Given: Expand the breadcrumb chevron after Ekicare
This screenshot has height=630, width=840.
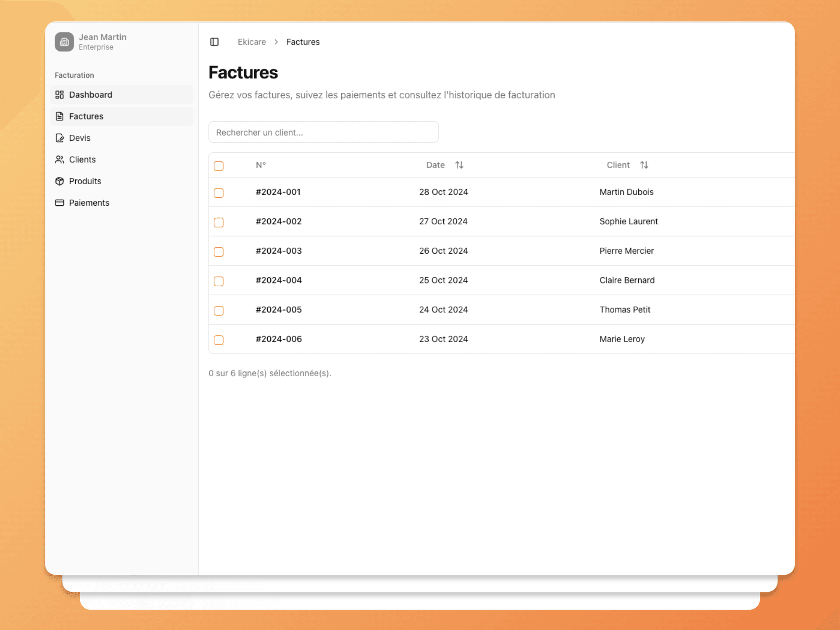Looking at the screenshot, I should click(x=276, y=42).
